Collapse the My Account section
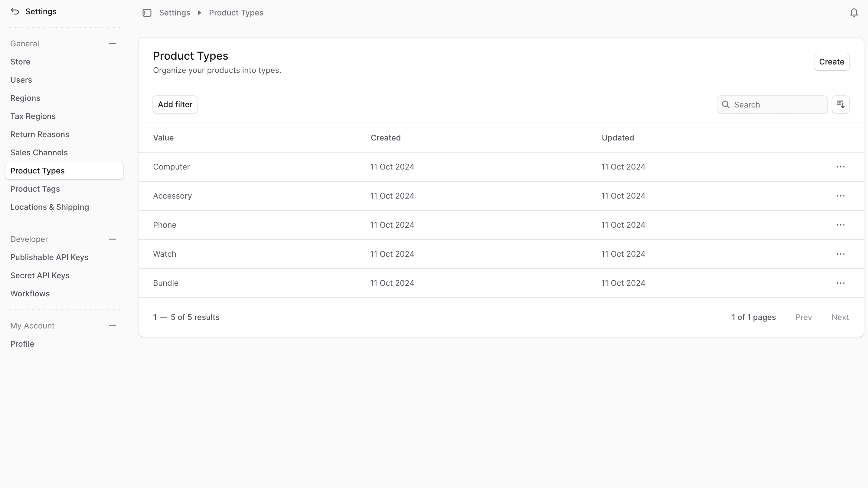This screenshot has width=868, height=488. pyautogui.click(x=113, y=326)
